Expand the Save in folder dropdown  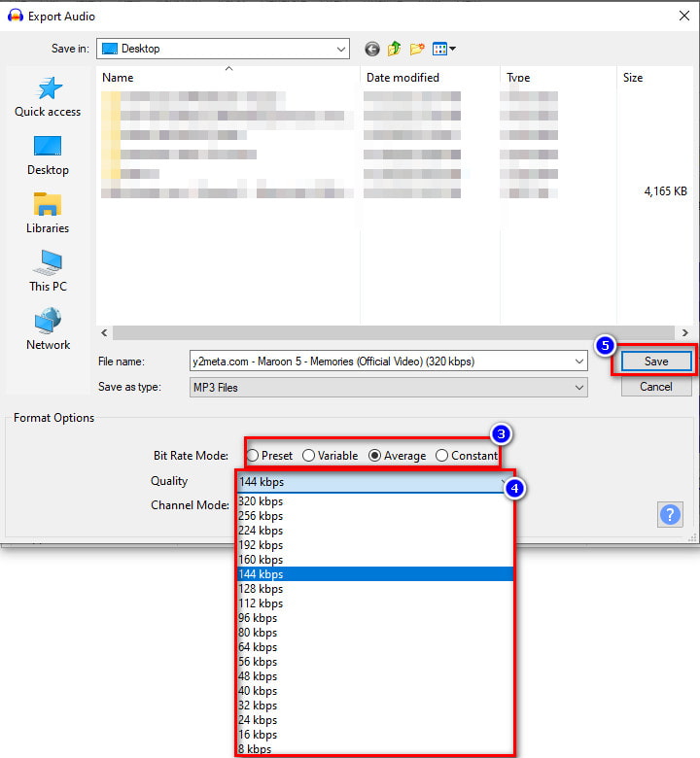(340, 49)
